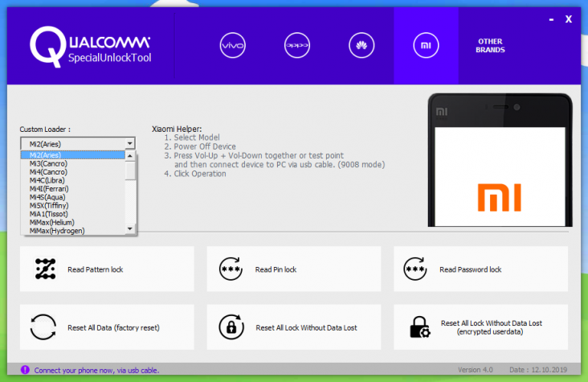Screen dimensions: 588x382
Task: Choose MiMax(Hydrogen) loader
Action: coord(73,231)
